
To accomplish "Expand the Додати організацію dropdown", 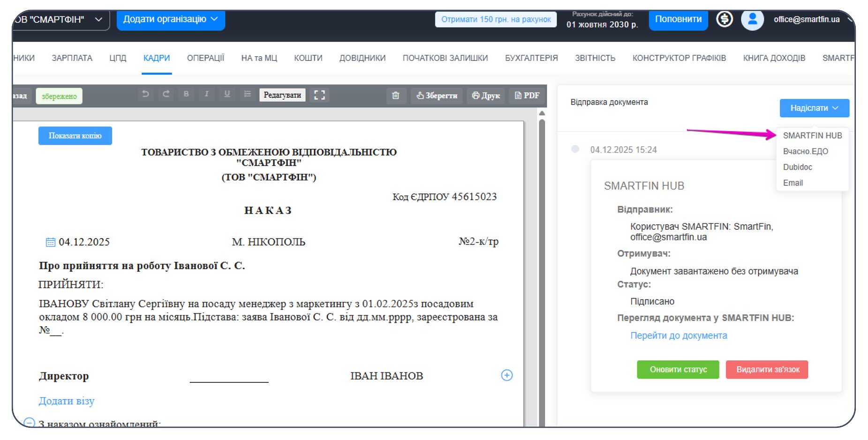I will [x=170, y=19].
